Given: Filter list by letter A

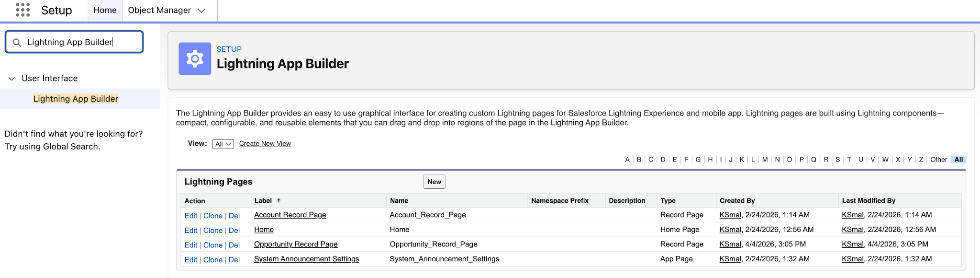Looking at the screenshot, I should tap(627, 160).
